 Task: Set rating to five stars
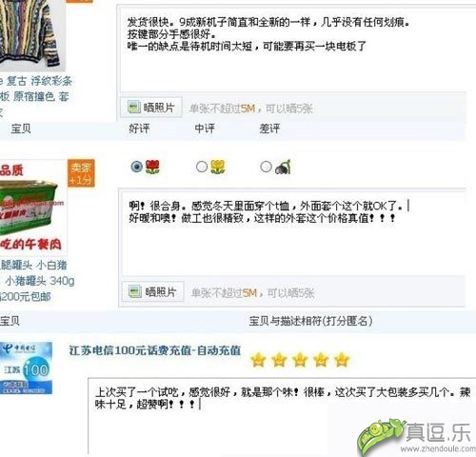click(x=342, y=360)
